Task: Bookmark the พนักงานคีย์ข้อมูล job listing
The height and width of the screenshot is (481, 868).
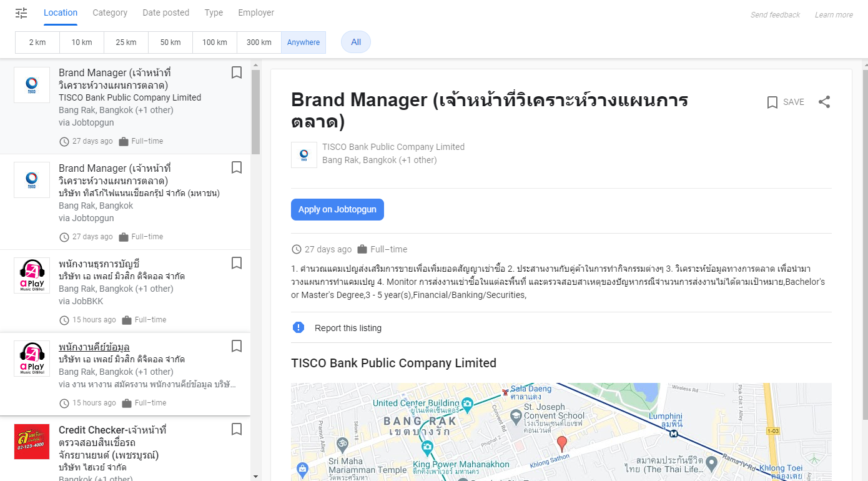Action: 237,346
